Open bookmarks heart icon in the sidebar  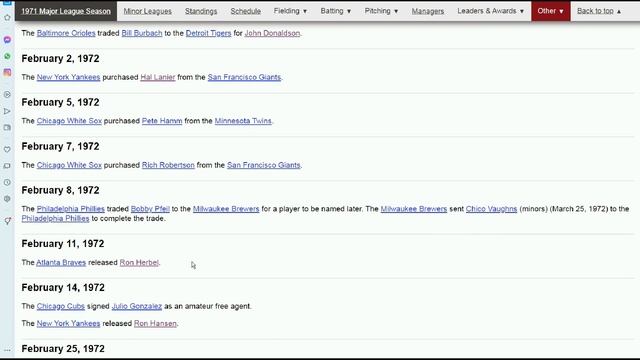click(x=7, y=149)
